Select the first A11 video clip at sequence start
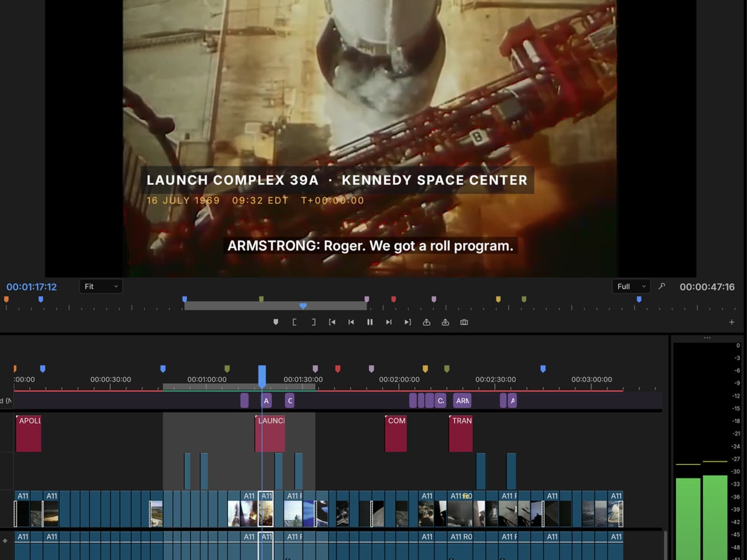 pyautogui.click(x=22, y=509)
